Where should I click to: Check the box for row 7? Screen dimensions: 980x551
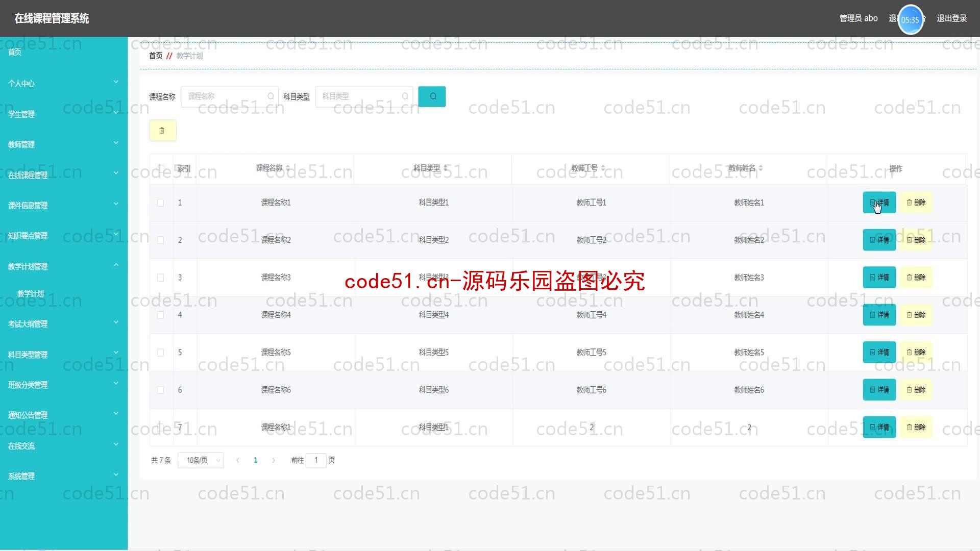point(160,428)
